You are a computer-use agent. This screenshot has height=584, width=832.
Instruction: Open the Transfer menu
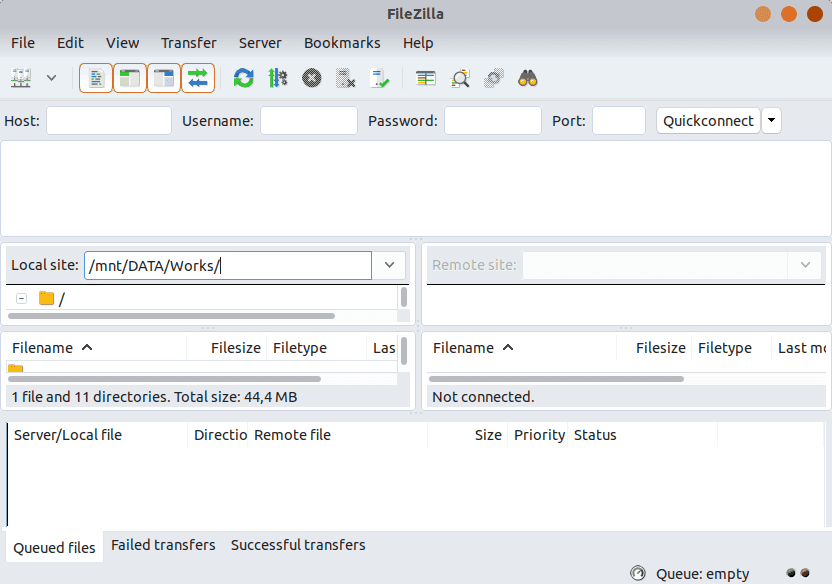click(188, 43)
